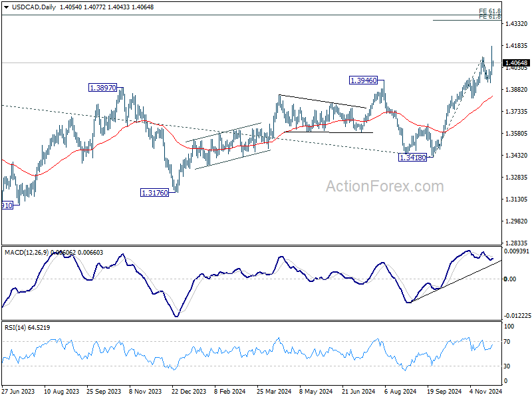Click the MACD(12,26,9) indicator title
Screen dimensions: 532x399
point(27,253)
